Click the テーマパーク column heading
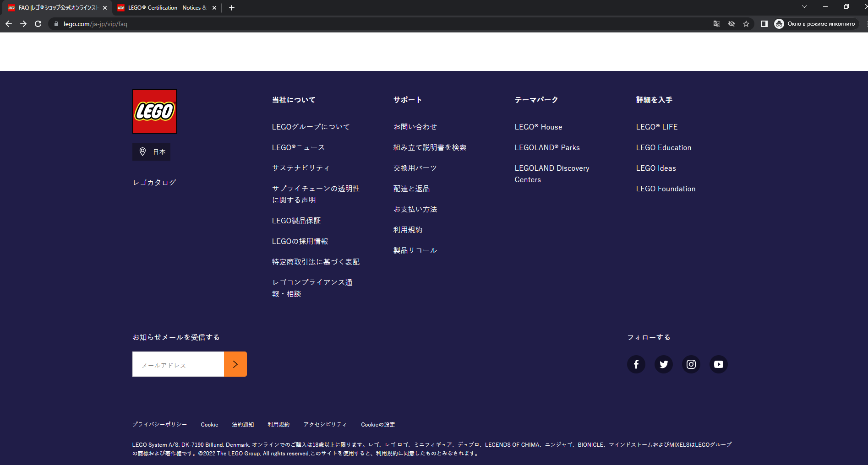 point(536,100)
